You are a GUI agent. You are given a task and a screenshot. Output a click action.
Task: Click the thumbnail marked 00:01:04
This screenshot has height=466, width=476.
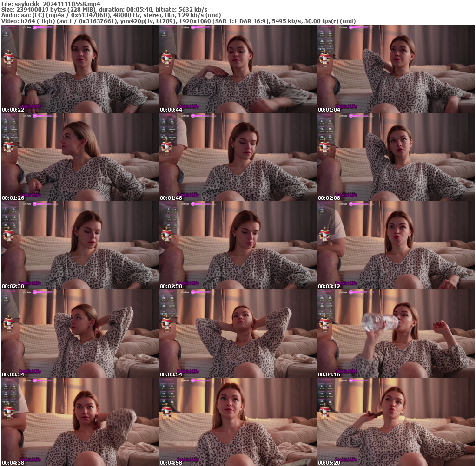396,69
